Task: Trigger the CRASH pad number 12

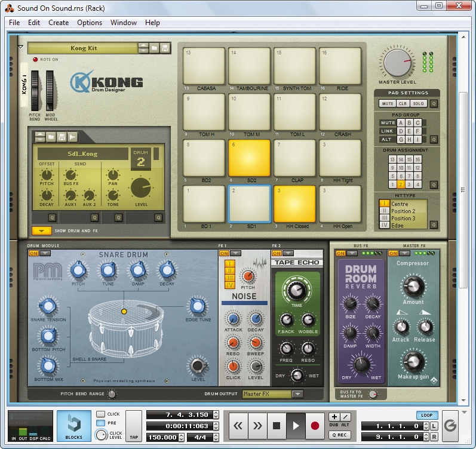Action: pyautogui.click(x=340, y=112)
